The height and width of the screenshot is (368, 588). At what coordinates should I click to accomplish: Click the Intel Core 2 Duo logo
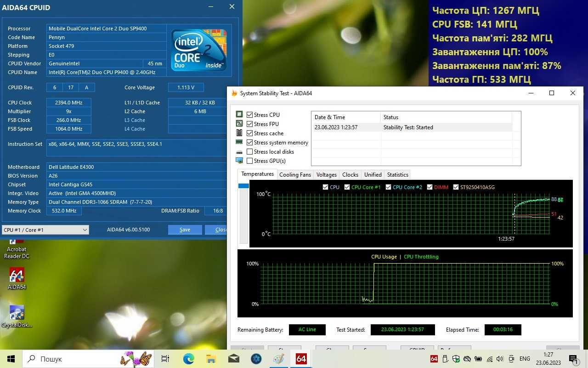click(199, 50)
